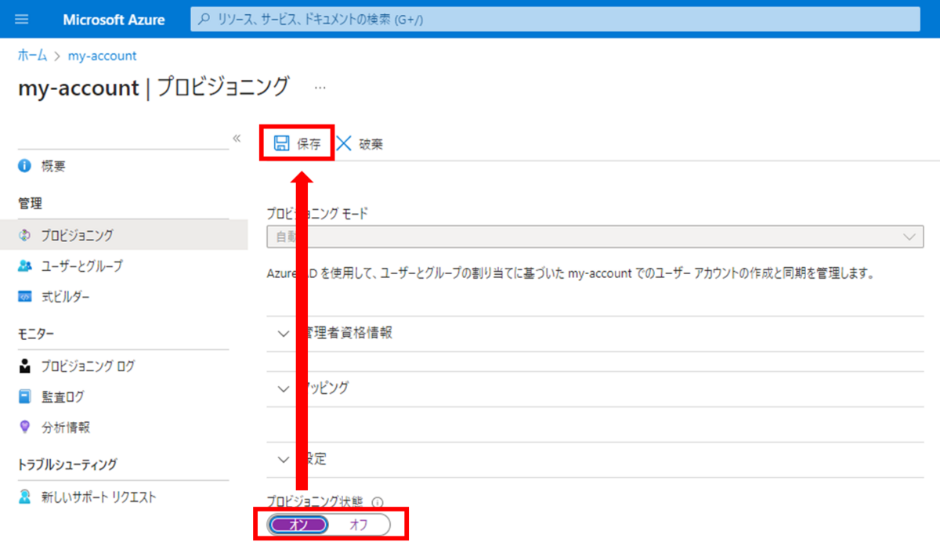
Task: Click the プロビジョニング ログ person icon
Action: coord(24,366)
